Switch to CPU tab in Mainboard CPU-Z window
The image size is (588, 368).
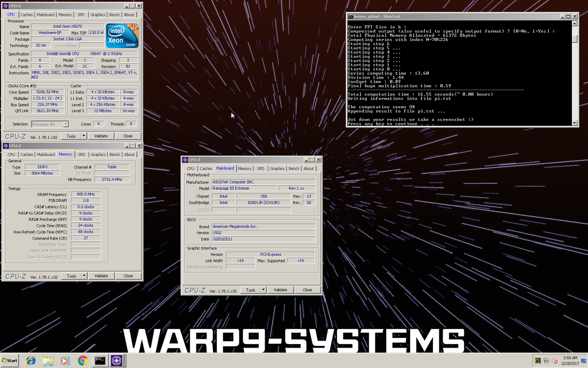click(x=191, y=169)
